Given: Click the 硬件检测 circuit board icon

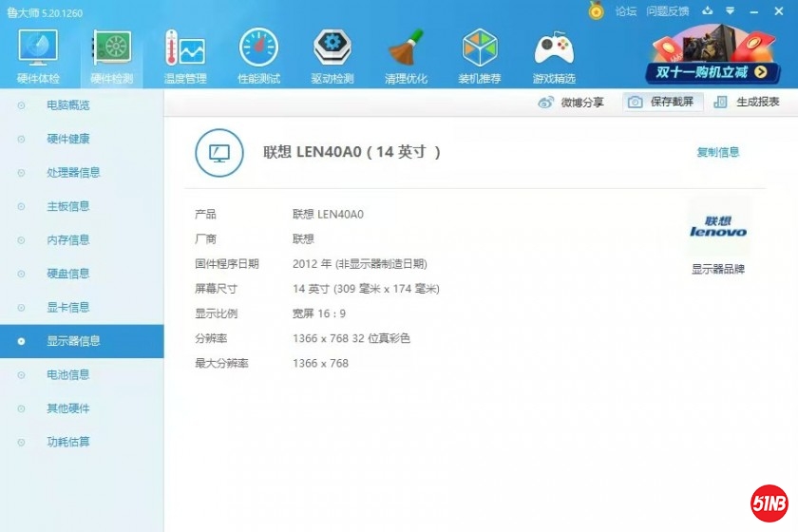Looking at the screenshot, I should click(x=111, y=49).
